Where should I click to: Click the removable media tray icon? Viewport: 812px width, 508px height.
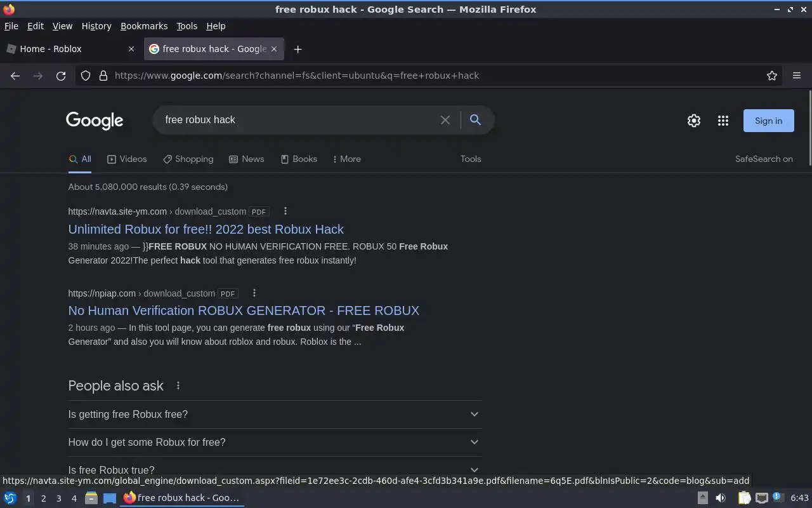tap(702, 498)
